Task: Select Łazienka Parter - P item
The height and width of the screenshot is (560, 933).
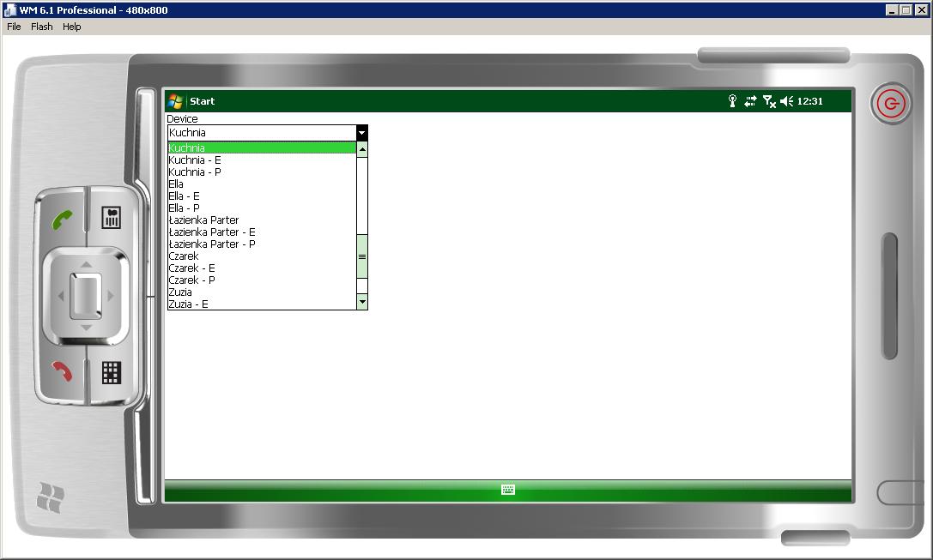Action: coord(262,244)
